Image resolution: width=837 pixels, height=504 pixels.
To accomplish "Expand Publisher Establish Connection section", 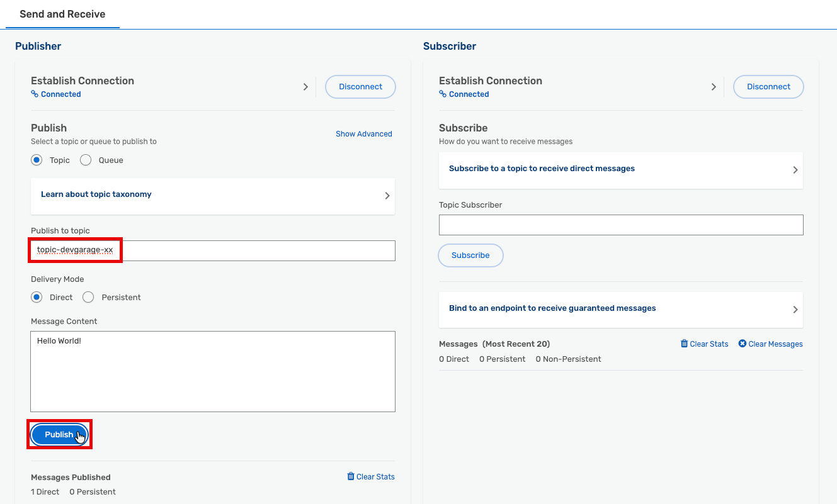I will tap(305, 87).
